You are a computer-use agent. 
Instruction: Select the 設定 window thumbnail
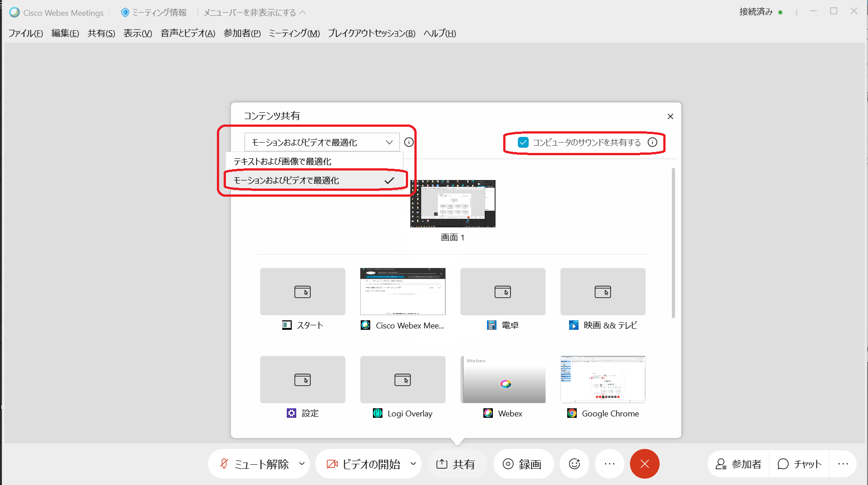coord(303,379)
